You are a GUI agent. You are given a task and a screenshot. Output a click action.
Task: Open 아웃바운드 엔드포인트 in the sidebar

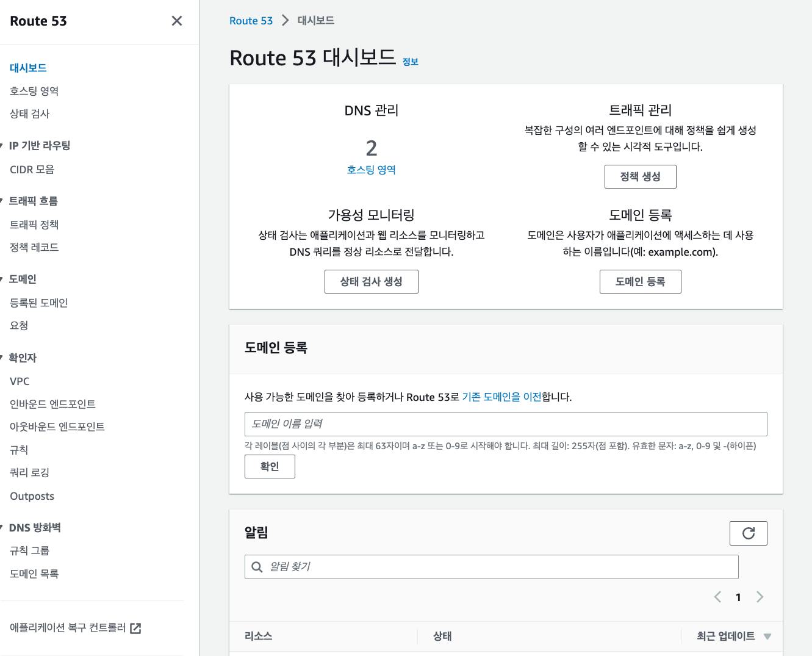click(x=57, y=427)
